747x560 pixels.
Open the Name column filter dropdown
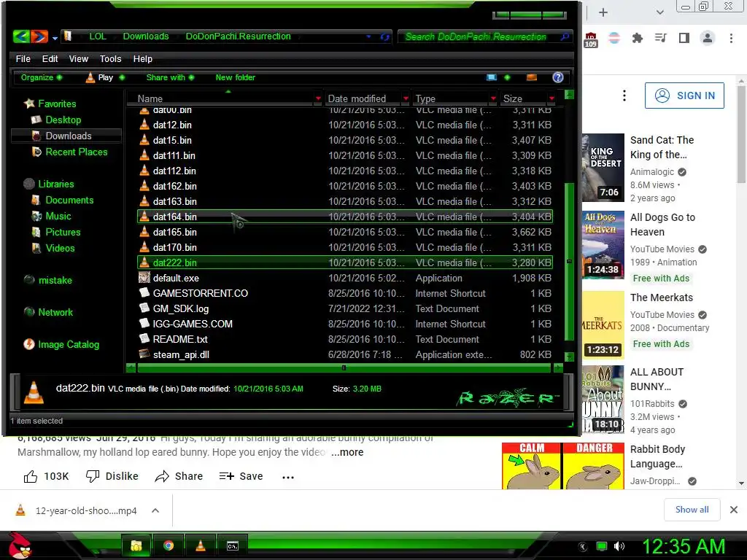[x=318, y=98]
